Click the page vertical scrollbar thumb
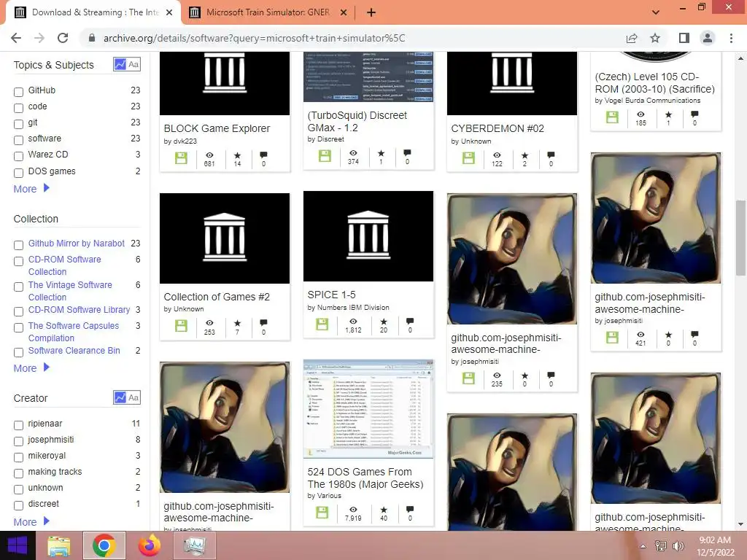 pyautogui.click(x=740, y=238)
